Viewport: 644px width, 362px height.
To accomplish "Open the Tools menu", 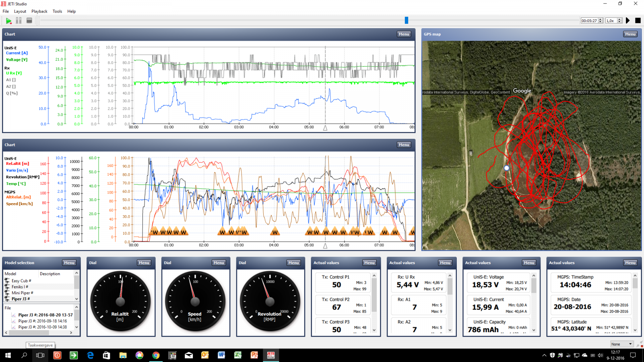I will (x=58, y=11).
